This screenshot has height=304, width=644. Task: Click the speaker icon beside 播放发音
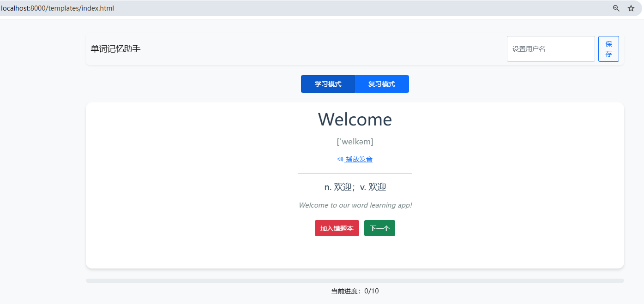click(x=340, y=159)
